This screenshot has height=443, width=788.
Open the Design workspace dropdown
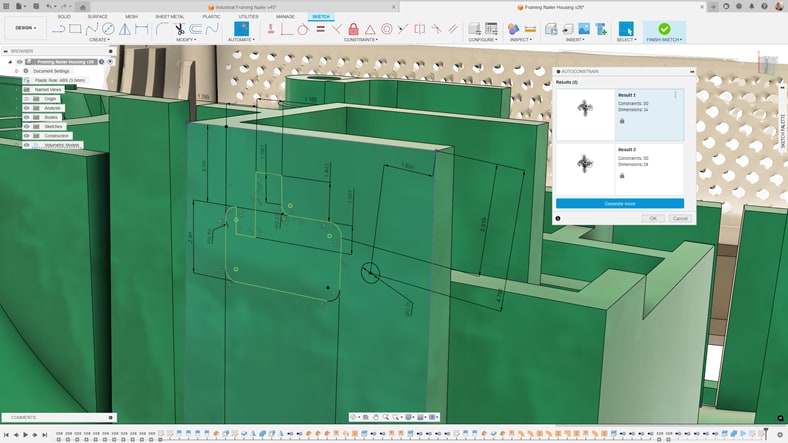coord(25,28)
